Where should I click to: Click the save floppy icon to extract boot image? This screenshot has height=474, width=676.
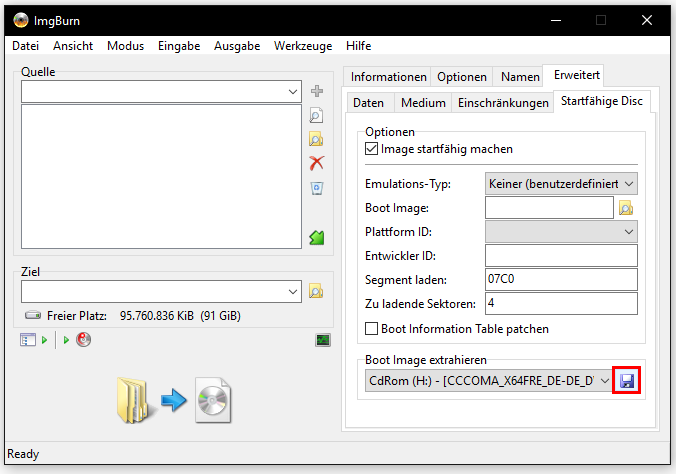(x=627, y=380)
